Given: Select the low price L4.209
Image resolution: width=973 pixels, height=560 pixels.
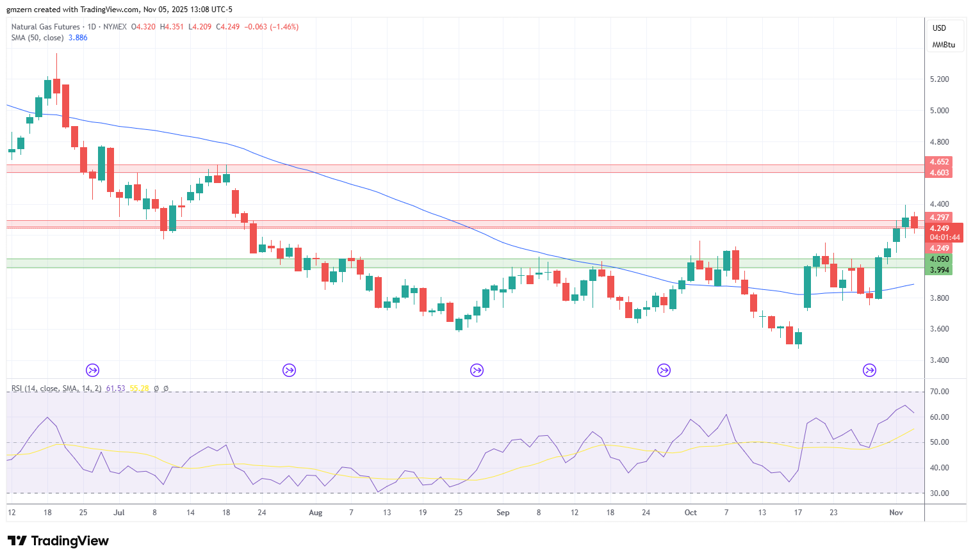Looking at the screenshot, I should pyautogui.click(x=200, y=27).
